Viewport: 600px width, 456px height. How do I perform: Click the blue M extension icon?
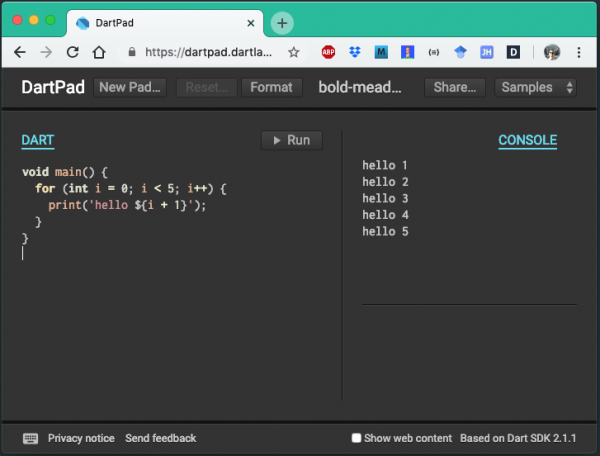point(381,52)
